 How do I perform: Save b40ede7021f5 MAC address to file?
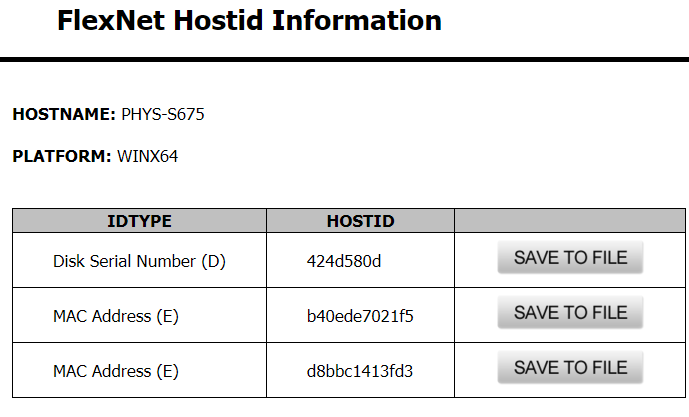(x=570, y=312)
